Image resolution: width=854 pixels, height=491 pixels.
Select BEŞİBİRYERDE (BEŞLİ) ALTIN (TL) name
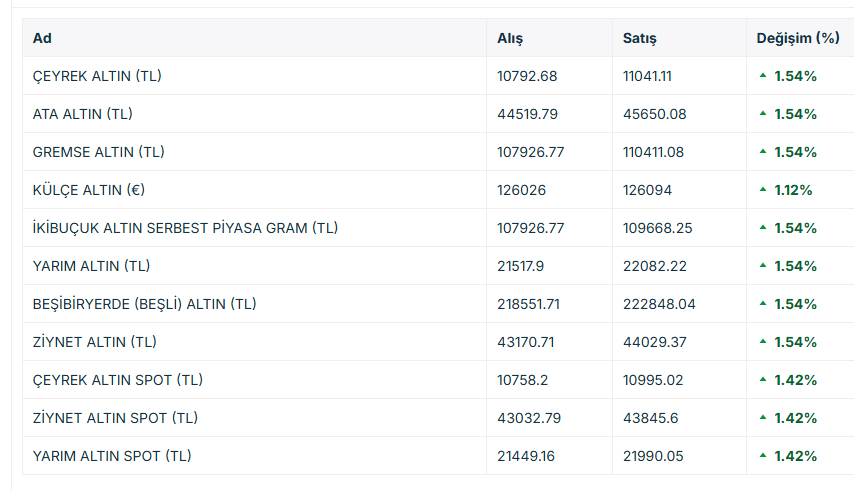click(144, 304)
